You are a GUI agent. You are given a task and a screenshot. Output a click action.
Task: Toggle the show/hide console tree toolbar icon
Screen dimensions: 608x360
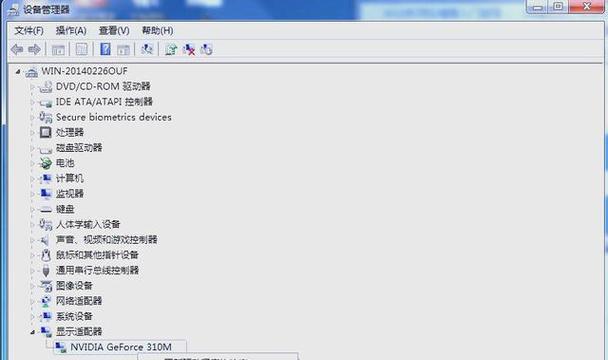(58, 50)
